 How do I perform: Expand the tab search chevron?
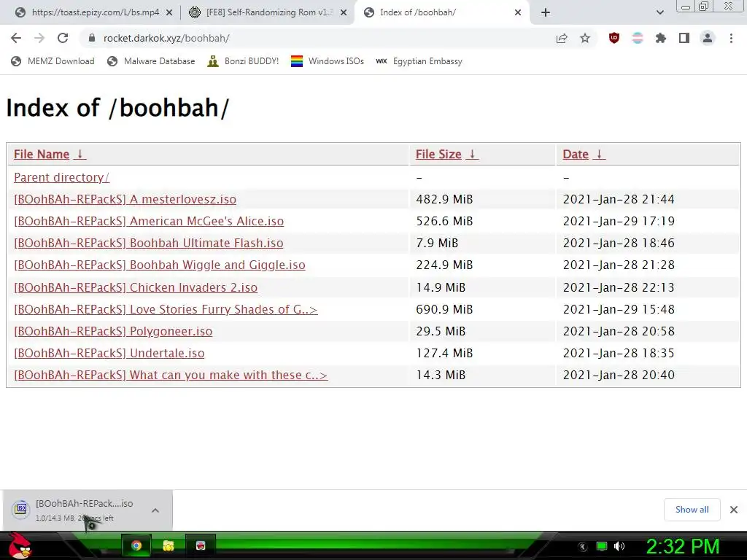659,12
